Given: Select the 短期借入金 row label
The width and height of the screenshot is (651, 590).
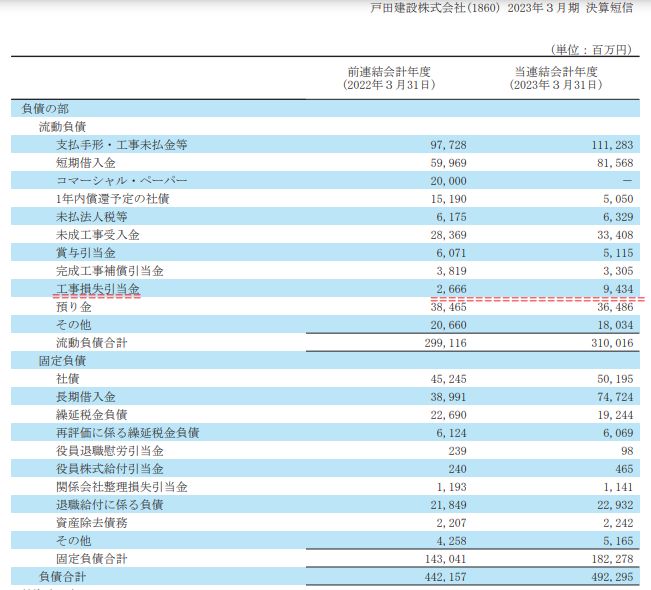Looking at the screenshot, I should (x=86, y=163).
